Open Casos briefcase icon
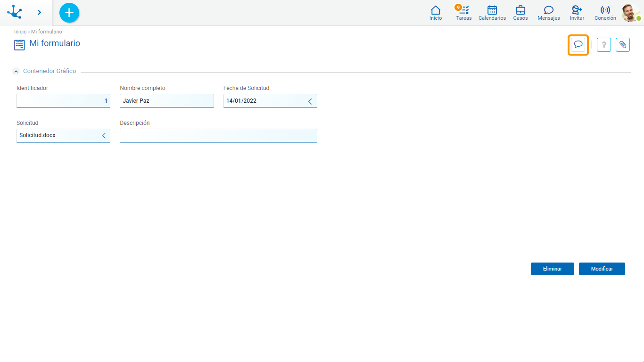The width and height of the screenshot is (644, 362). [x=520, y=13]
